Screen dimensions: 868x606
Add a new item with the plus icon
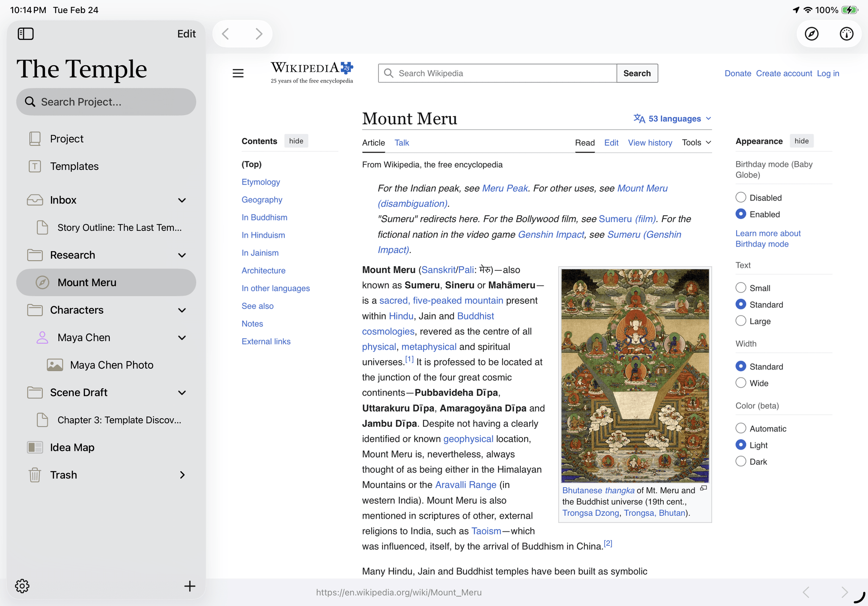(x=189, y=586)
